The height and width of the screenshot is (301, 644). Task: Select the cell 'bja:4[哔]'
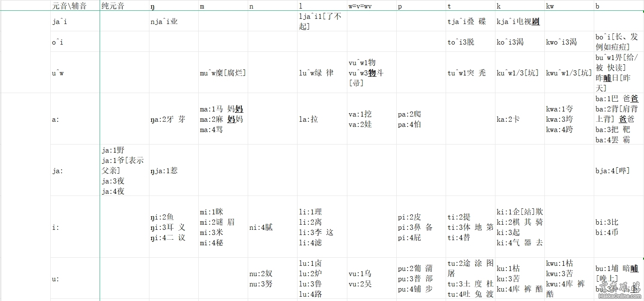point(618,171)
